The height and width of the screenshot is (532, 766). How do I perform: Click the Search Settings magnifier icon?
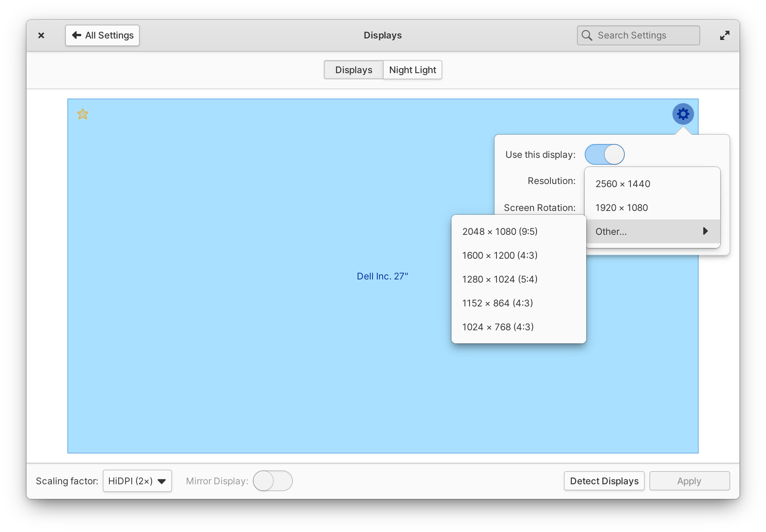[x=587, y=35]
